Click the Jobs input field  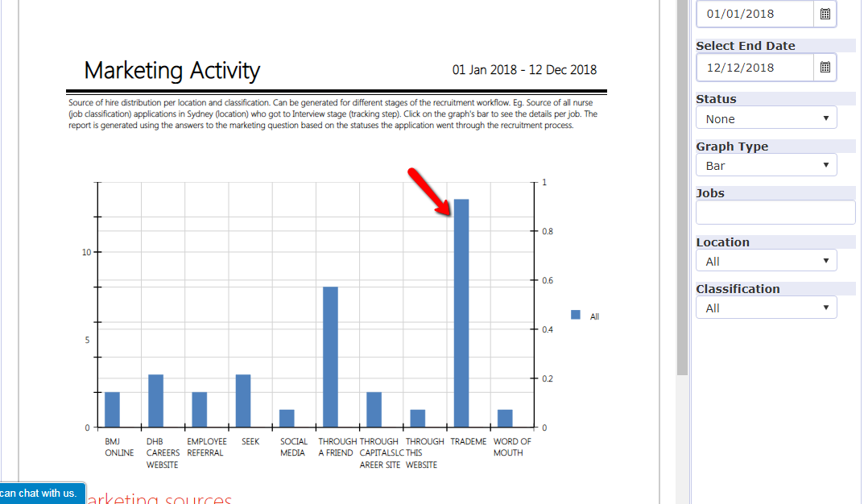point(775,212)
